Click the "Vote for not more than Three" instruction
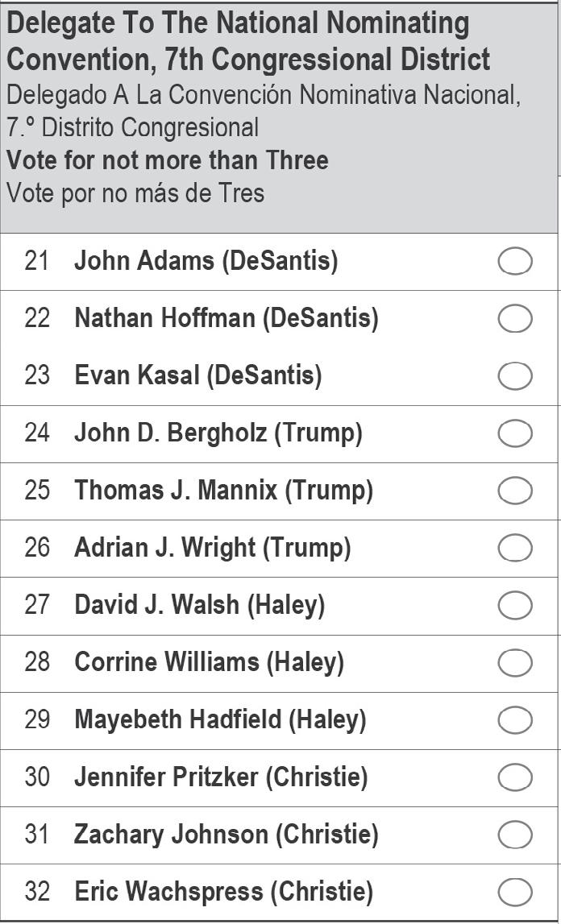The height and width of the screenshot is (924, 561). (168, 160)
